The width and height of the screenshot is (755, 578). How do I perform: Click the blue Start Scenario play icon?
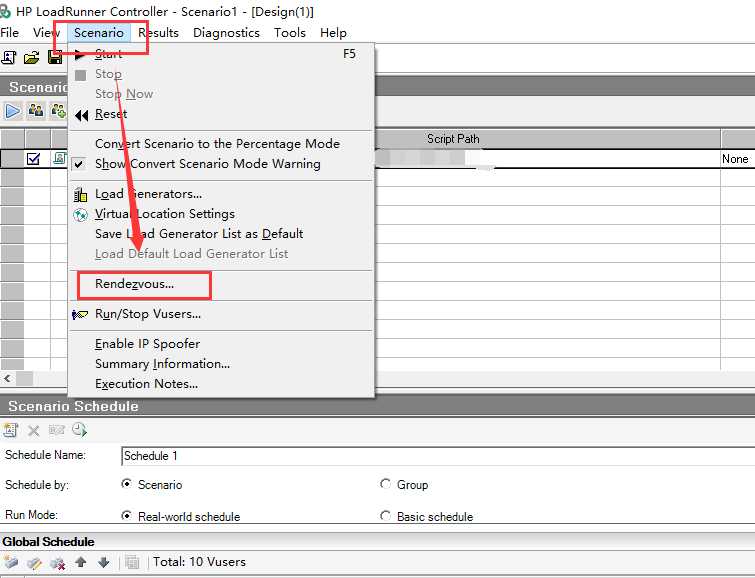(13, 111)
